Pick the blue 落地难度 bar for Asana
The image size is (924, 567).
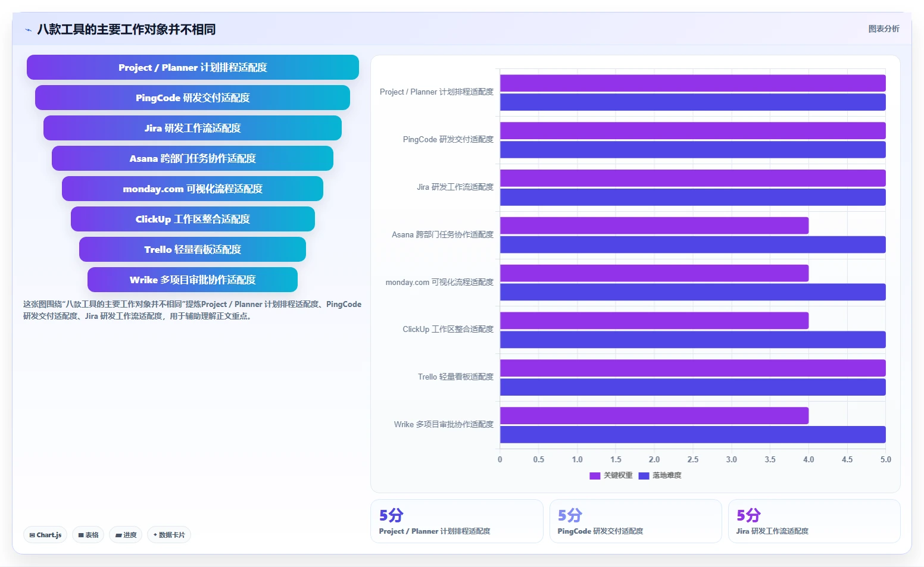click(693, 245)
